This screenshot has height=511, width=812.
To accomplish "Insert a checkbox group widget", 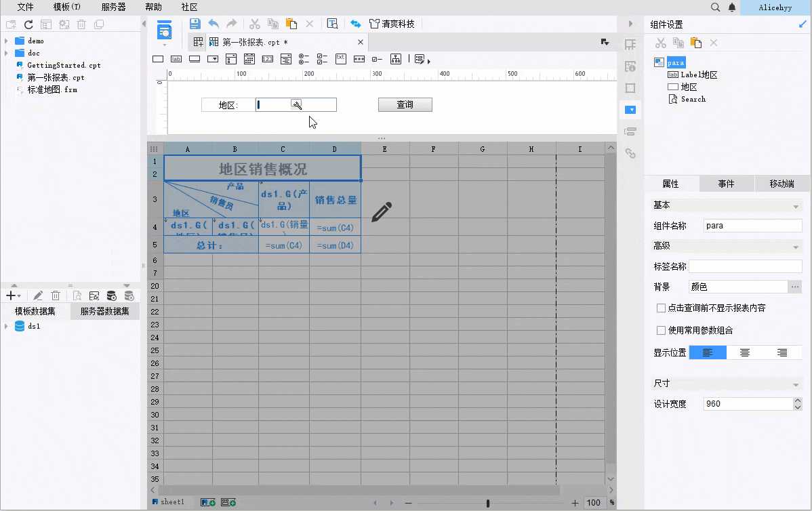I will (x=322, y=59).
